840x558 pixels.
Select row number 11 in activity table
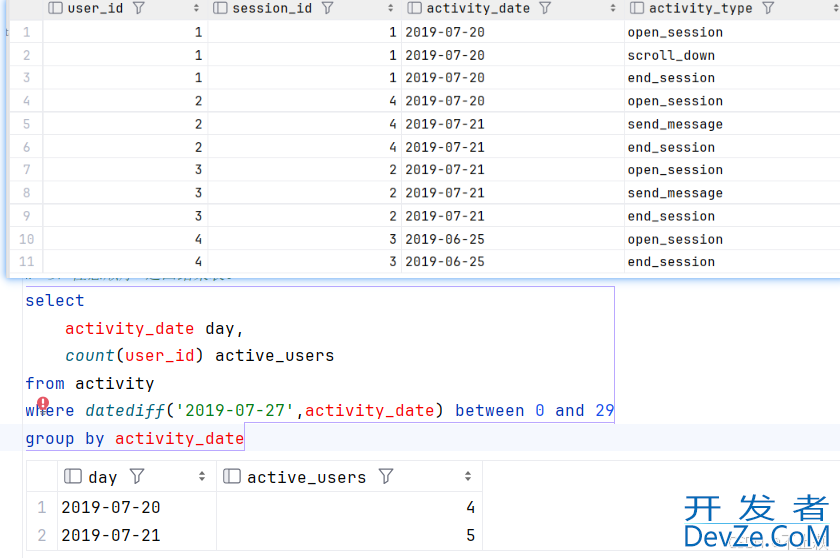pyautogui.click(x=26, y=262)
